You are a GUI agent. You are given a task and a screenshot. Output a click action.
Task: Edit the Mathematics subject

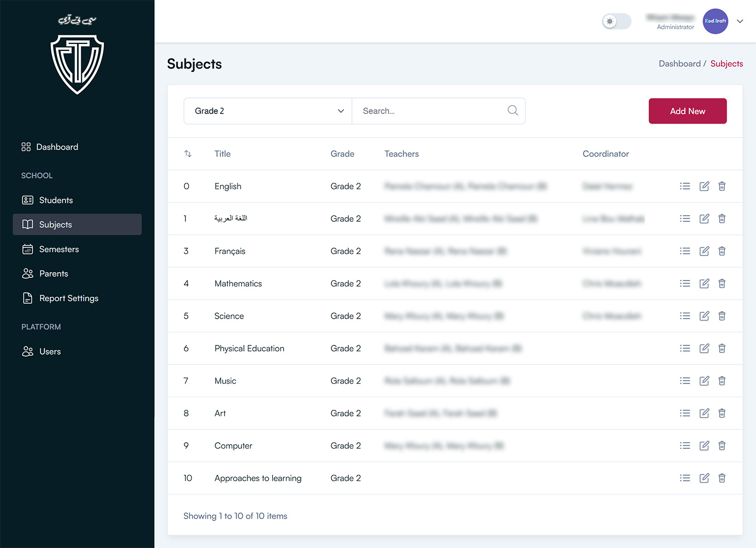click(x=704, y=284)
